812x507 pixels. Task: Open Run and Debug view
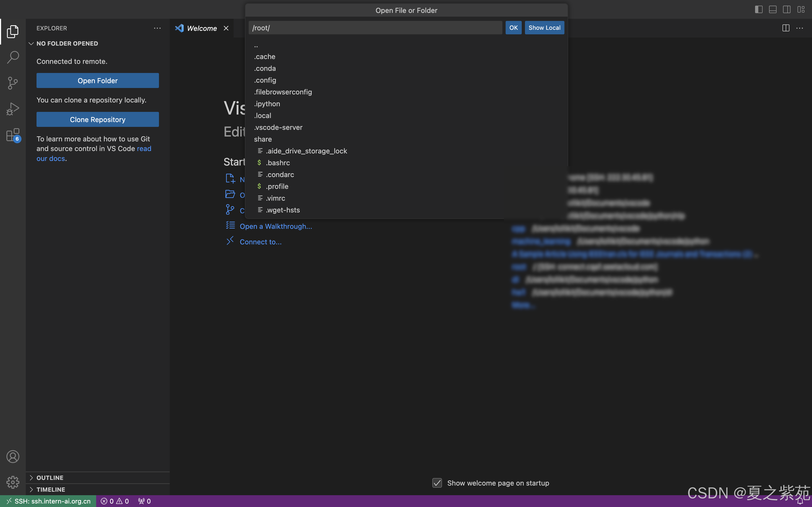(13, 109)
